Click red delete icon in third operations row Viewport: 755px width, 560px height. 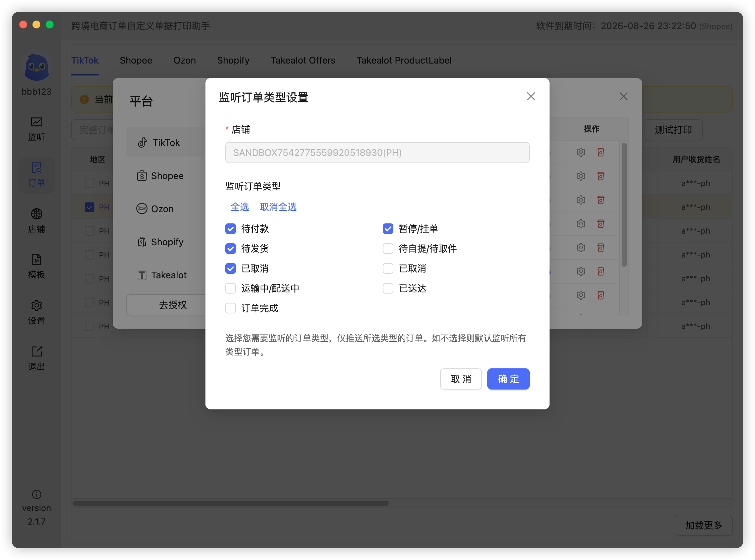click(x=600, y=200)
